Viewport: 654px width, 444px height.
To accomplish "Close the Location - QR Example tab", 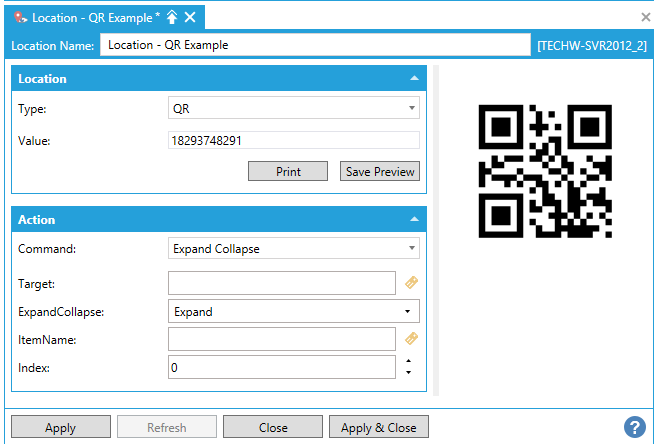I will pyautogui.click(x=190, y=17).
